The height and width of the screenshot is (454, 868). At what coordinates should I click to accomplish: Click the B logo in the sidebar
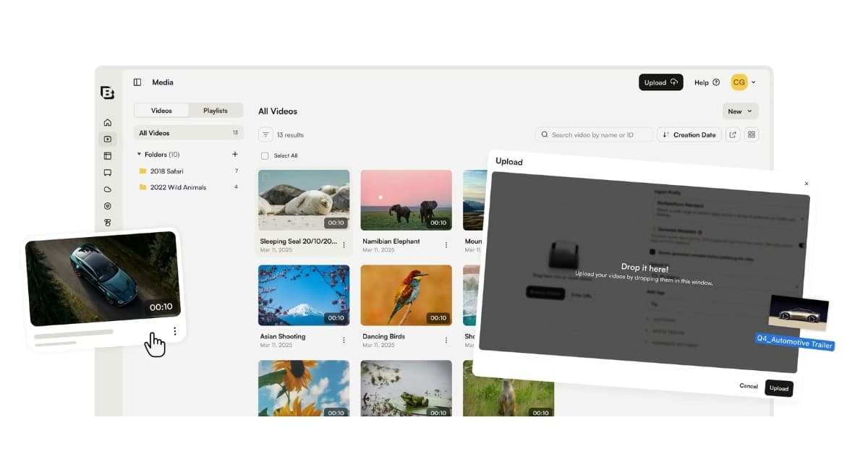pos(107,93)
